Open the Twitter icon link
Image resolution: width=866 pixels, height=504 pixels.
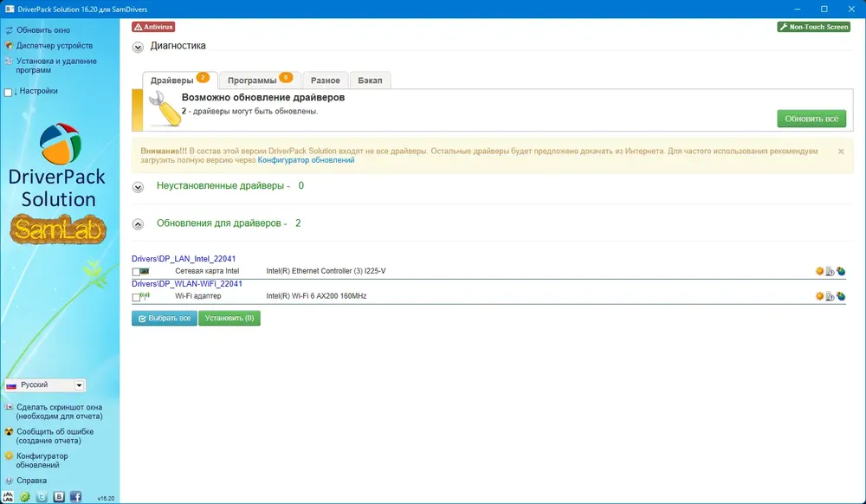(x=42, y=496)
